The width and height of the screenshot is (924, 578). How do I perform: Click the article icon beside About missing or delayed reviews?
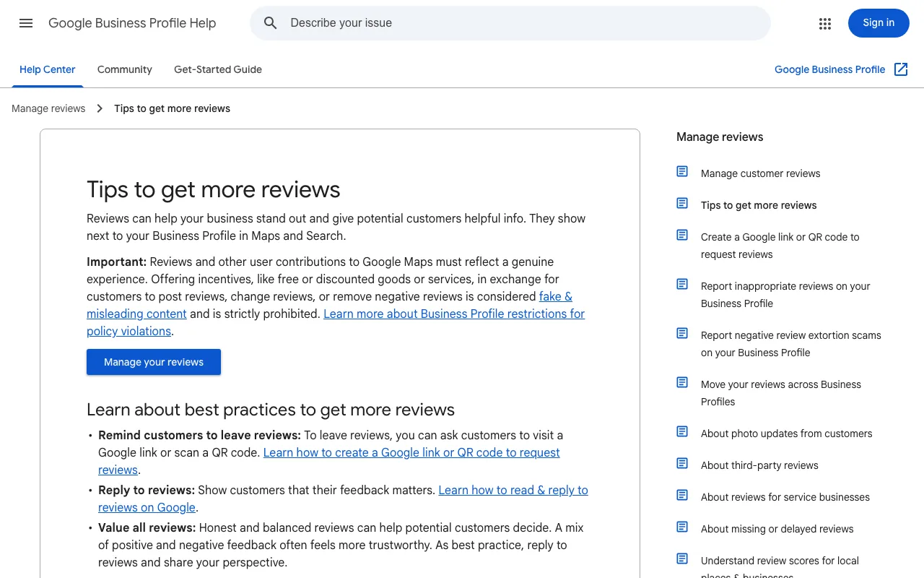point(682,527)
